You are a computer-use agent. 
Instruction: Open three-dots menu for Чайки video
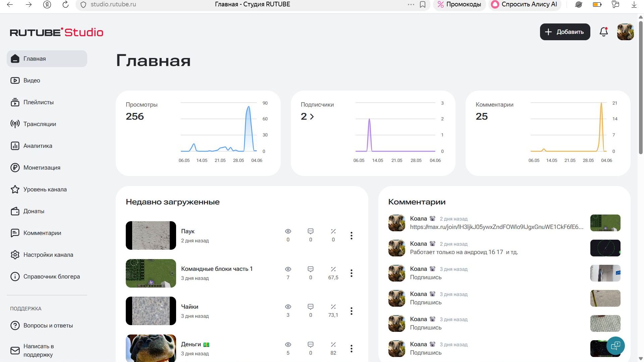352,311
